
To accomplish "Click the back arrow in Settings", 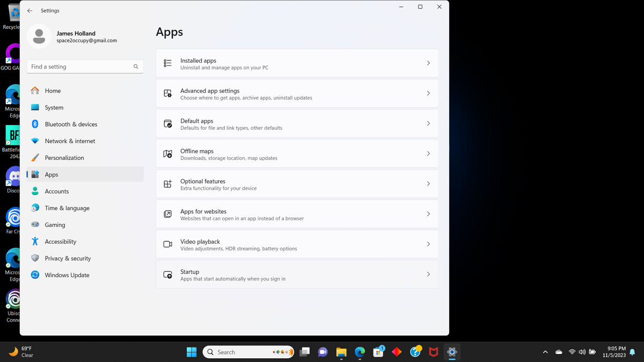I will [x=30, y=10].
